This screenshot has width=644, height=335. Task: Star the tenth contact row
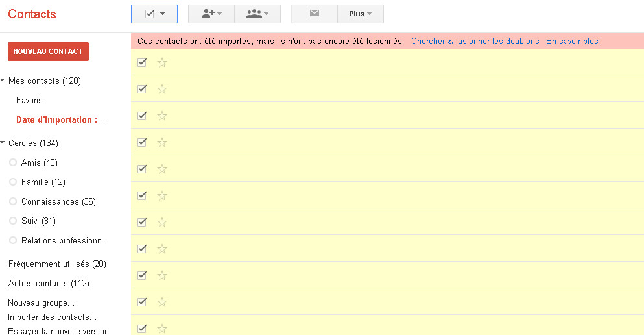162,302
